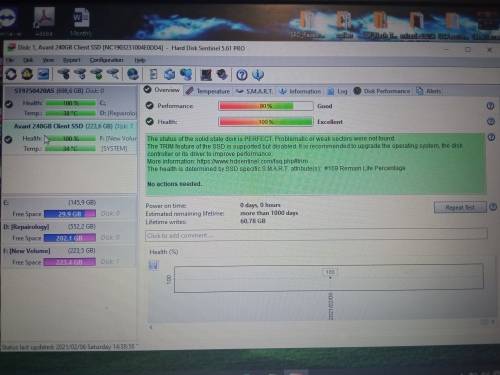Click the Health 100% progress bar in Overview

(266, 122)
